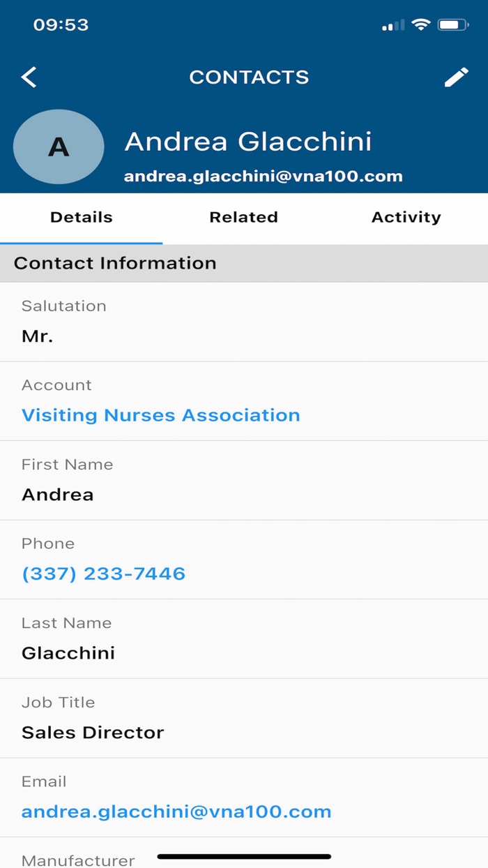Tap the Job Title Sales Director field

[93, 733]
